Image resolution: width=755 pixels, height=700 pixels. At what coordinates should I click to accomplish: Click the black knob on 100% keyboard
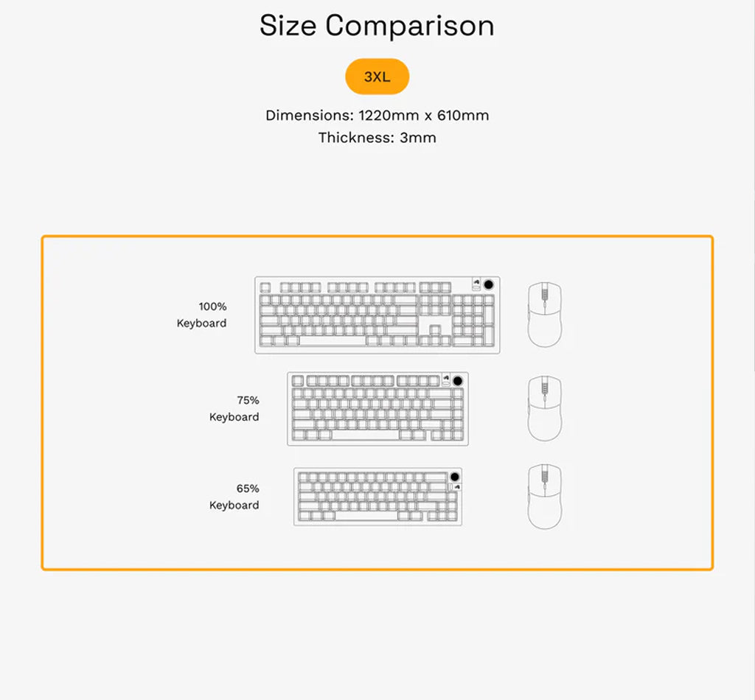(x=488, y=285)
